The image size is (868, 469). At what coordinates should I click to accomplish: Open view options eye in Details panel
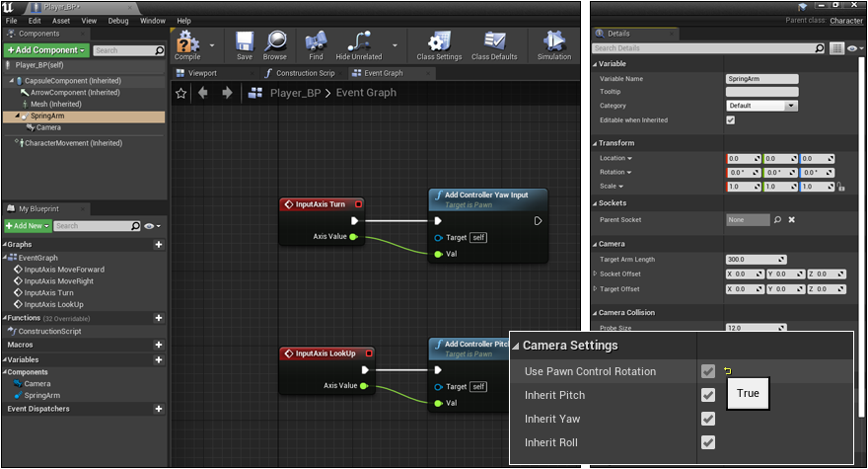[854, 48]
